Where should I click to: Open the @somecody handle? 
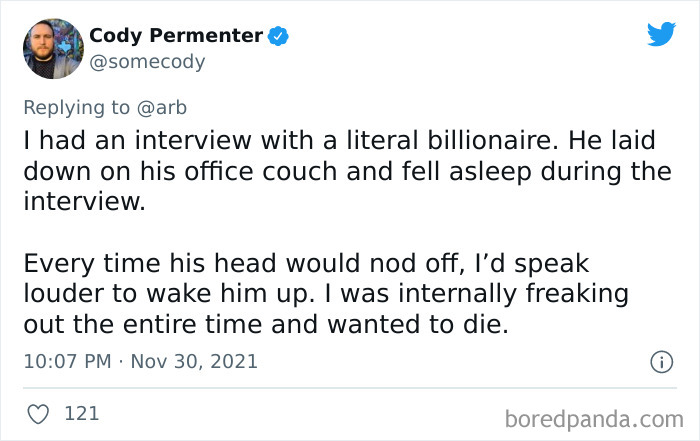tap(147, 62)
